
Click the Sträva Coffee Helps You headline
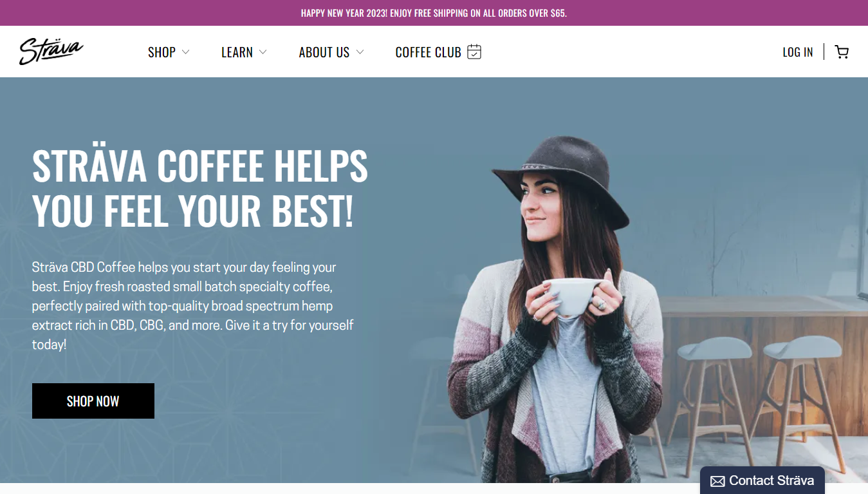pos(200,189)
